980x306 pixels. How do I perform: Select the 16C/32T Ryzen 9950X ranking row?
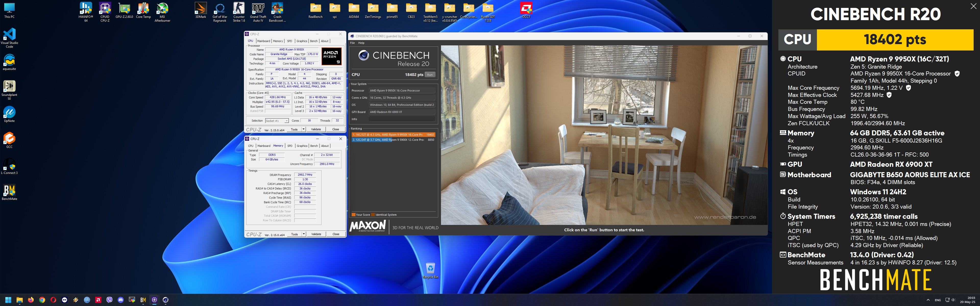tap(393, 135)
